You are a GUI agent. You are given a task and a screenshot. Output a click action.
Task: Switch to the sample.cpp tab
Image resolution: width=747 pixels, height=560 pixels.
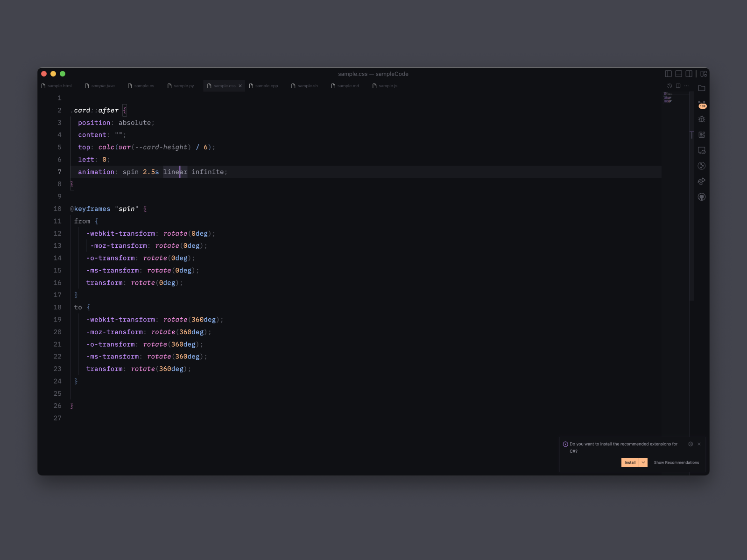(264, 86)
